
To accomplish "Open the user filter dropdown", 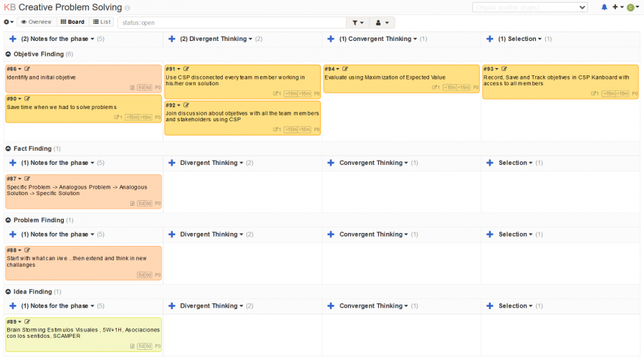I will point(383,22).
